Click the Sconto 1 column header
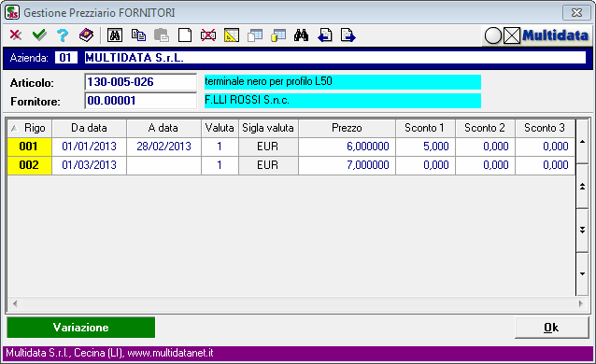 [x=425, y=128]
